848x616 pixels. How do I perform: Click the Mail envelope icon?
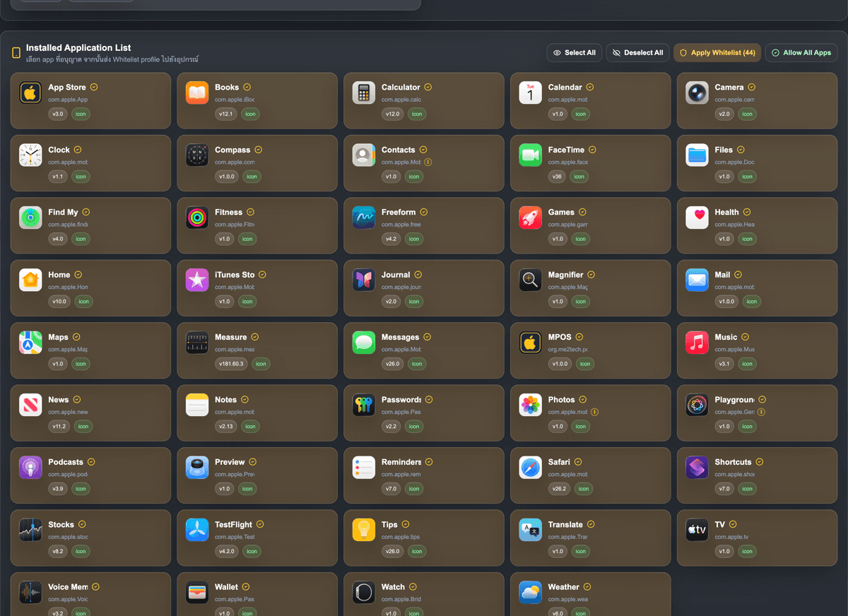click(697, 280)
